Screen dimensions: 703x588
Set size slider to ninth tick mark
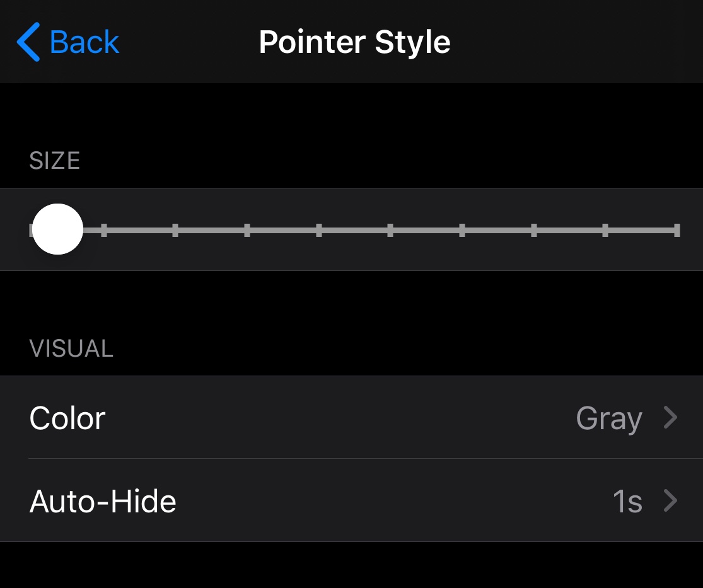click(x=605, y=230)
